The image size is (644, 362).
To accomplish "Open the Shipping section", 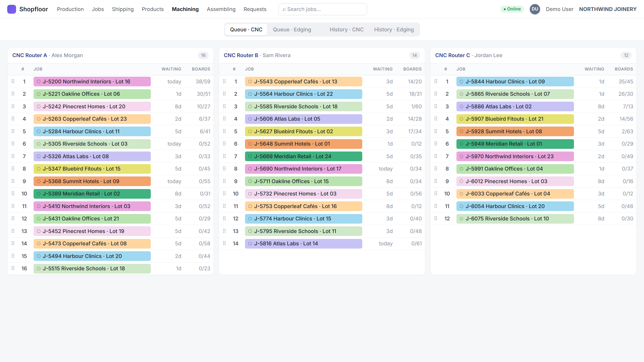I will click(123, 9).
